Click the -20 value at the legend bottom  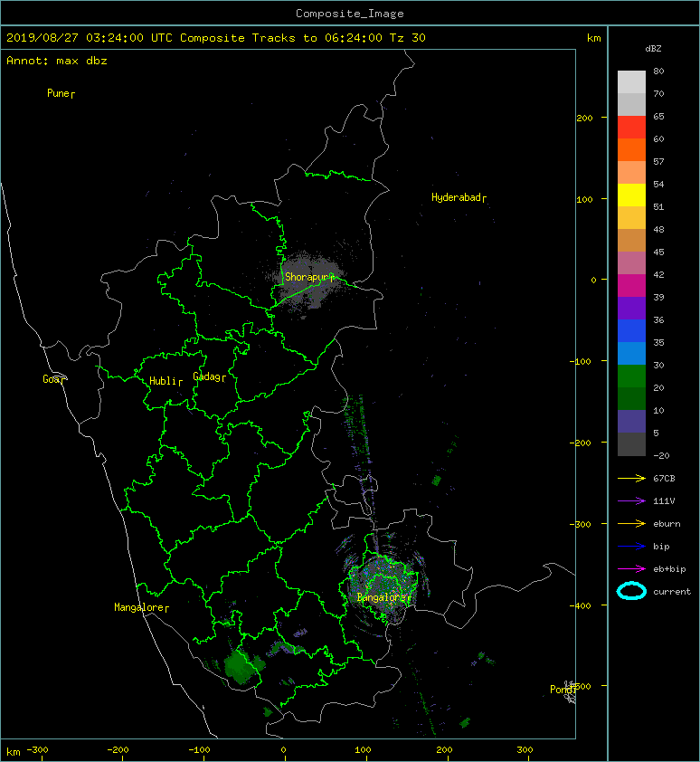tap(661, 456)
